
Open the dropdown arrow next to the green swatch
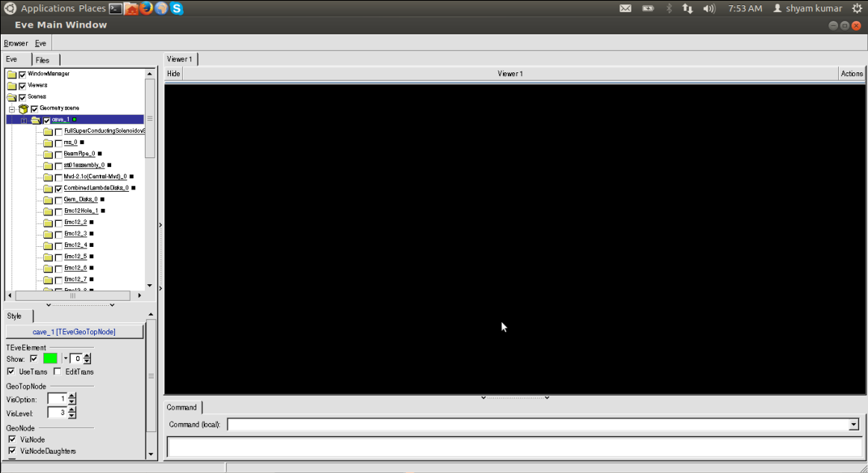click(x=65, y=359)
